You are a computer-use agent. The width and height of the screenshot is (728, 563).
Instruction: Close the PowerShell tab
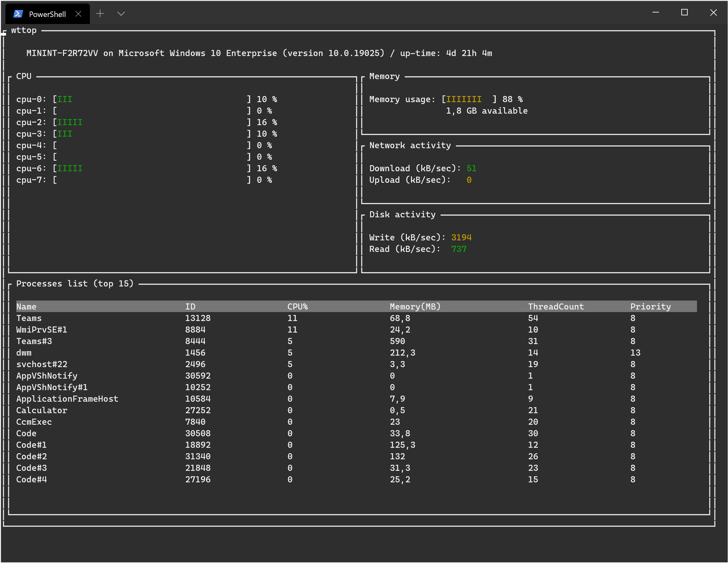point(78,14)
